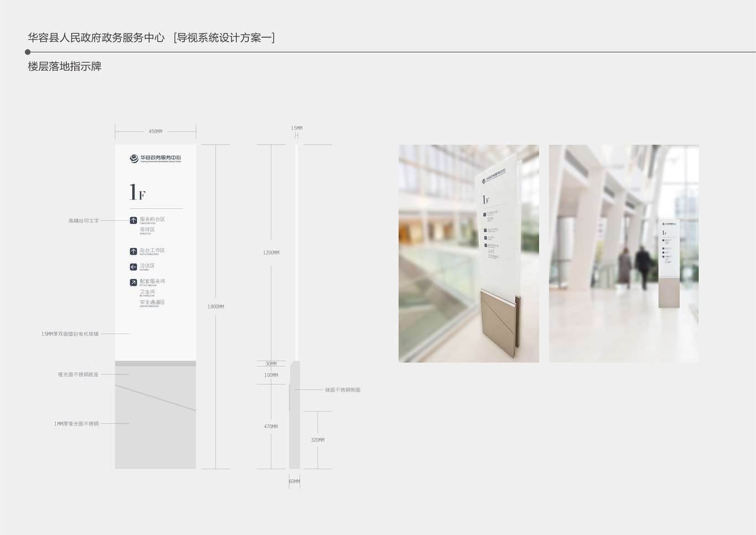Click the grey stainless steel base on front elevation
Viewport: 756px width, 535px height.
(x=156, y=415)
